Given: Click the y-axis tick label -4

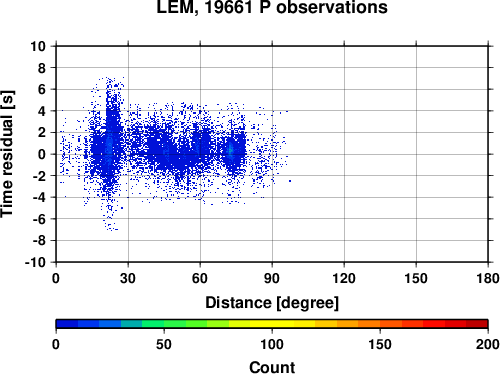Looking at the screenshot, I should click(x=39, y=197).
